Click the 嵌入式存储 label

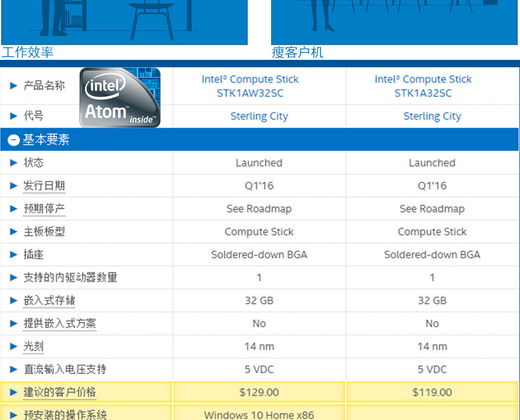(x=49, y=301)
